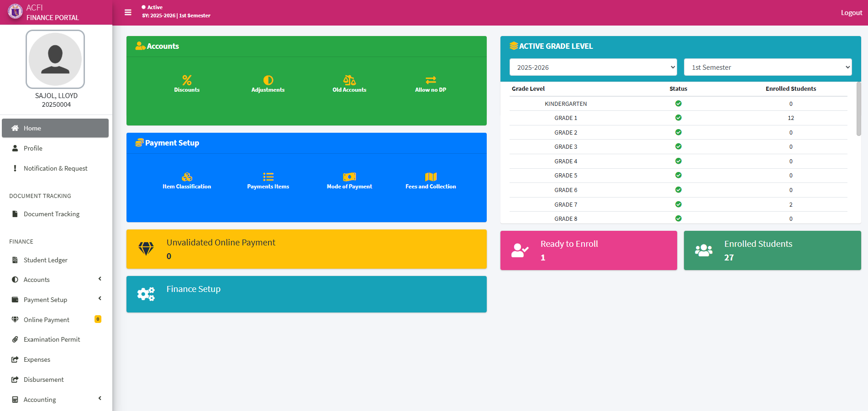Open Examination Permit from sidebar
868x411 pixels.
52,339
